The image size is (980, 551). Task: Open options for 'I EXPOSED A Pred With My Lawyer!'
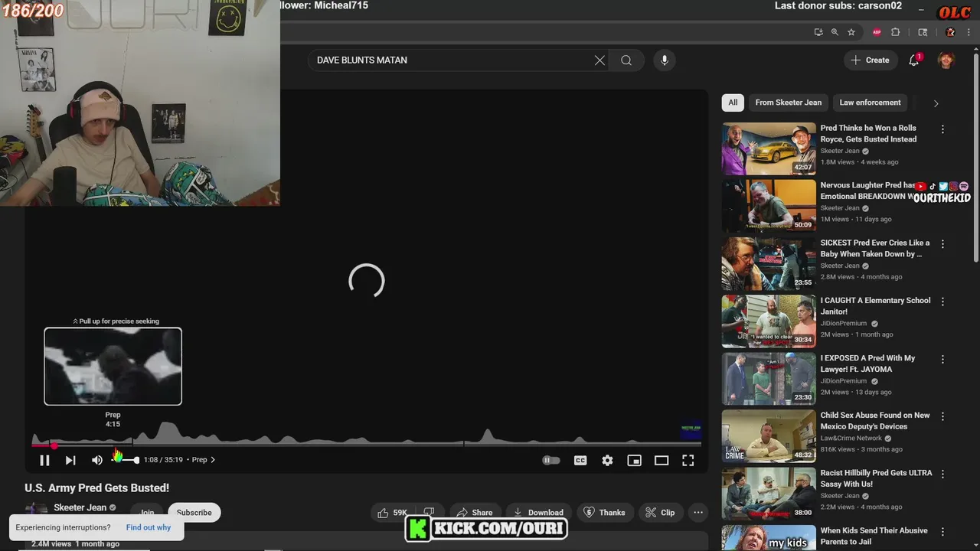point(942,359)
